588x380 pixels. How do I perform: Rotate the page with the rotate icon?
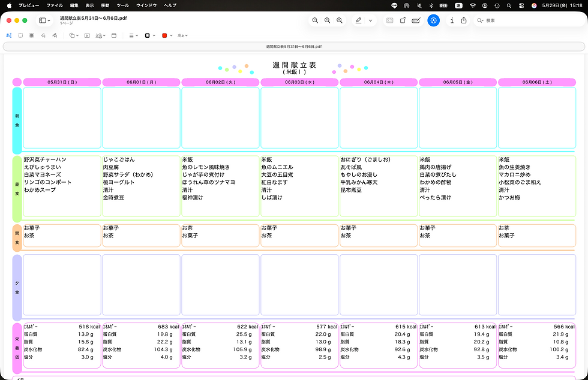403,20
